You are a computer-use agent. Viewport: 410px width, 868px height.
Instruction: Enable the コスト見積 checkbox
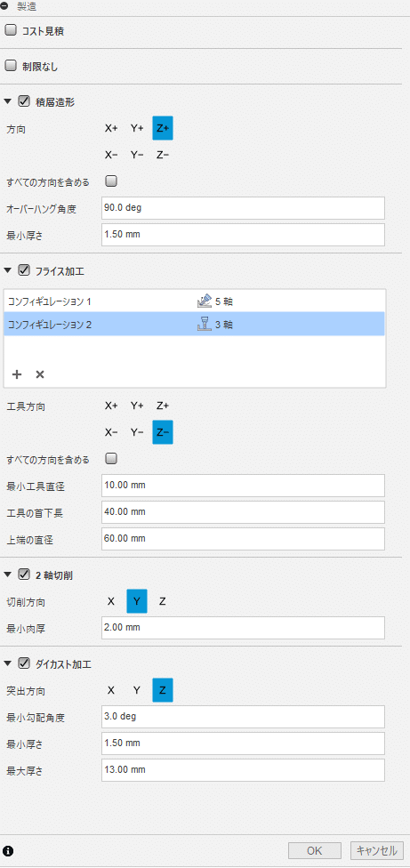point(11,31)
